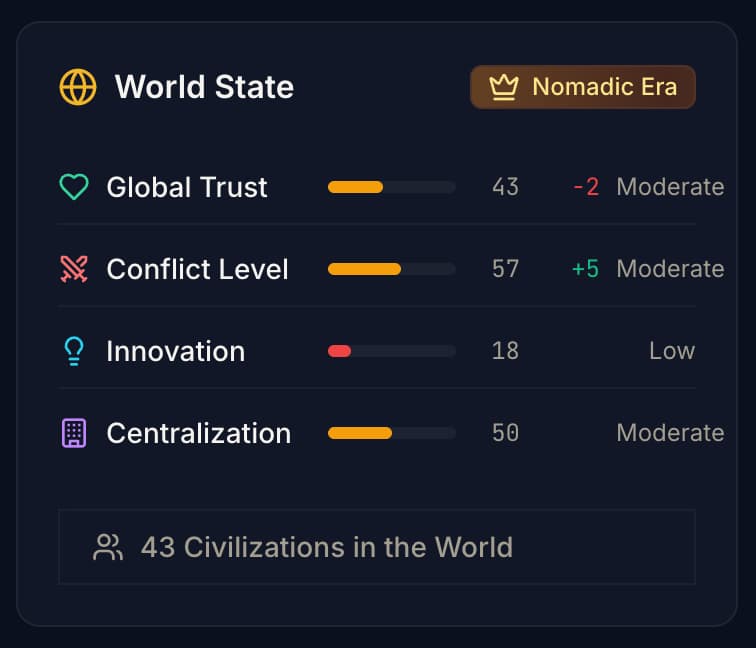Click the lightbulb Innovation icon
The height and width of the screenshot is (648, 756).
[x=74, y=351]
